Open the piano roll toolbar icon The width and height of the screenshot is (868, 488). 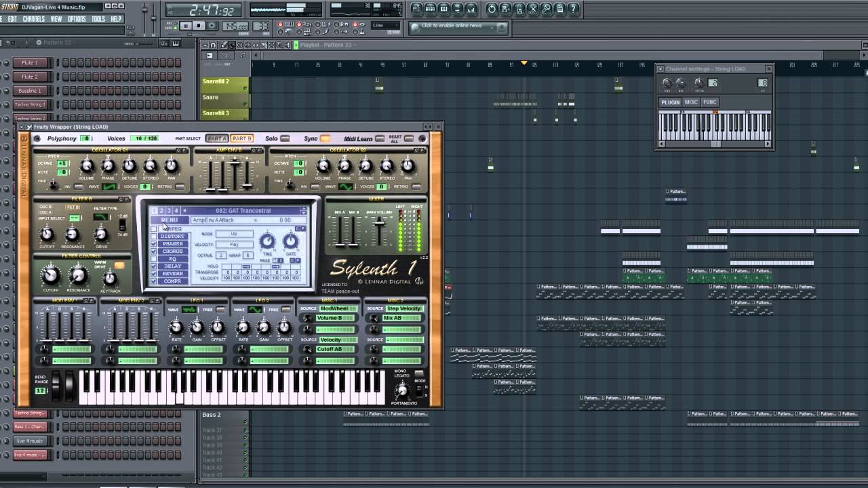tap(444, 9)
